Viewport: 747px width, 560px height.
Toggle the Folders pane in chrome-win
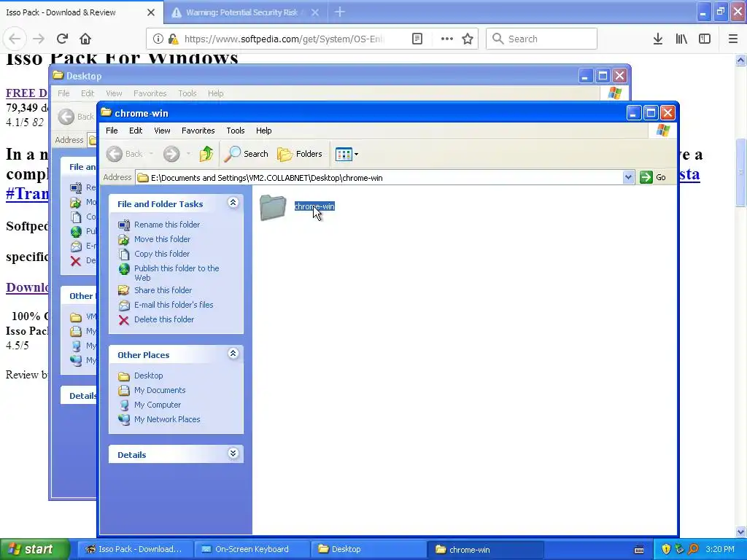(300, 154)
